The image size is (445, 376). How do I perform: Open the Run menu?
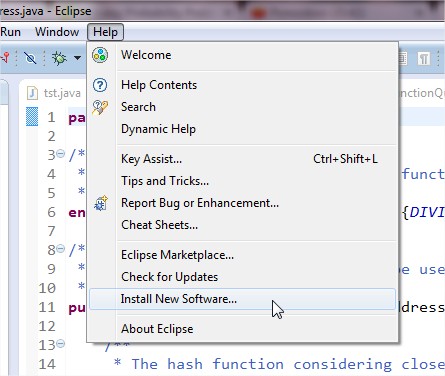(10, 32)
